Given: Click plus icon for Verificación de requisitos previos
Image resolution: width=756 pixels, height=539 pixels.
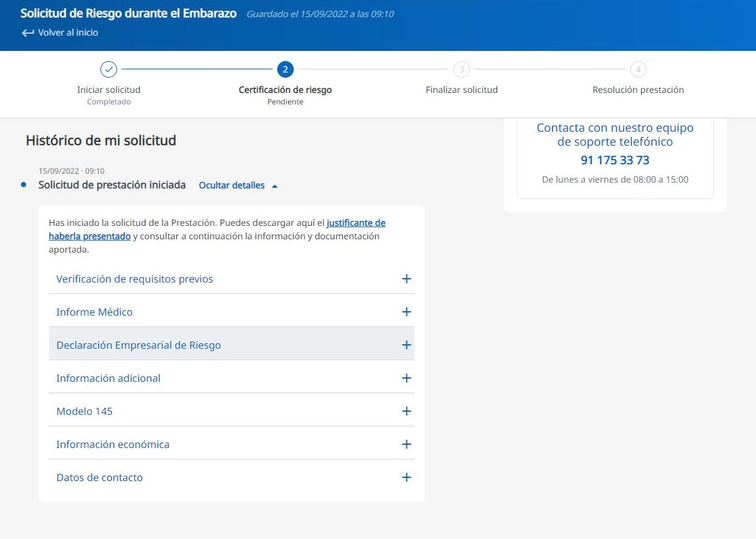Looking at the screenshot, I should tap(406, 279).
